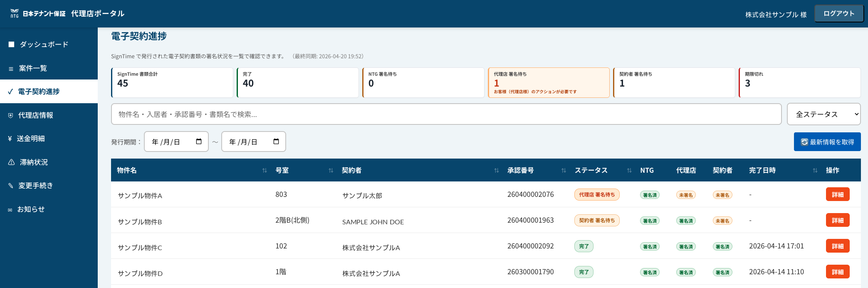Click 完了 badge in サンプル物件C row
The height and width of the screenshot is (288, 868).
(x=584, y=246)
